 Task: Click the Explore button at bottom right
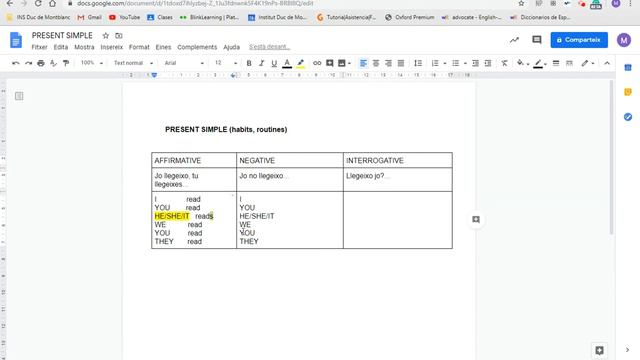(x=599, y=350)
